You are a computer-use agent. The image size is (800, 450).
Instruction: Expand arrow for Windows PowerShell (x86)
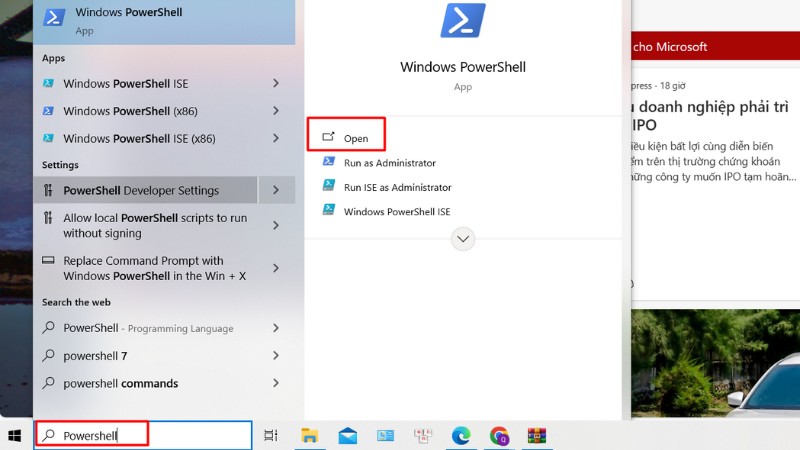tap(276, 111)
